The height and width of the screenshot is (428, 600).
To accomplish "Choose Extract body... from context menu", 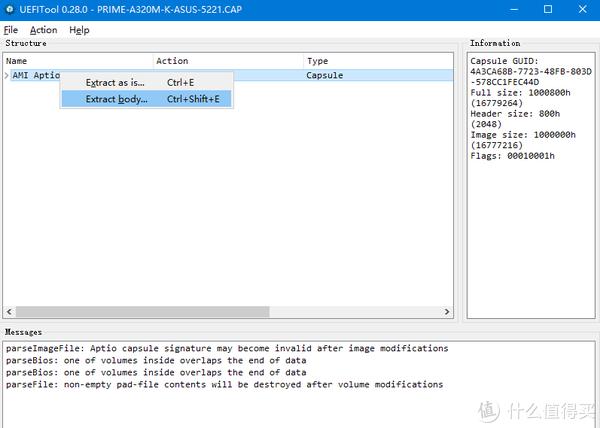I will point(147,99).
